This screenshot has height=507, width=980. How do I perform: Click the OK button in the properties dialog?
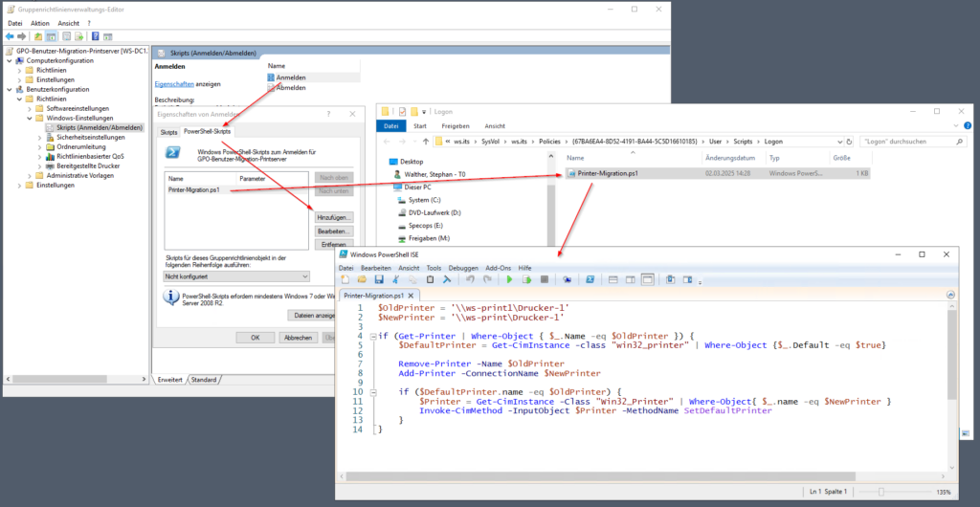pyautogui.click(x=255, y=337)
